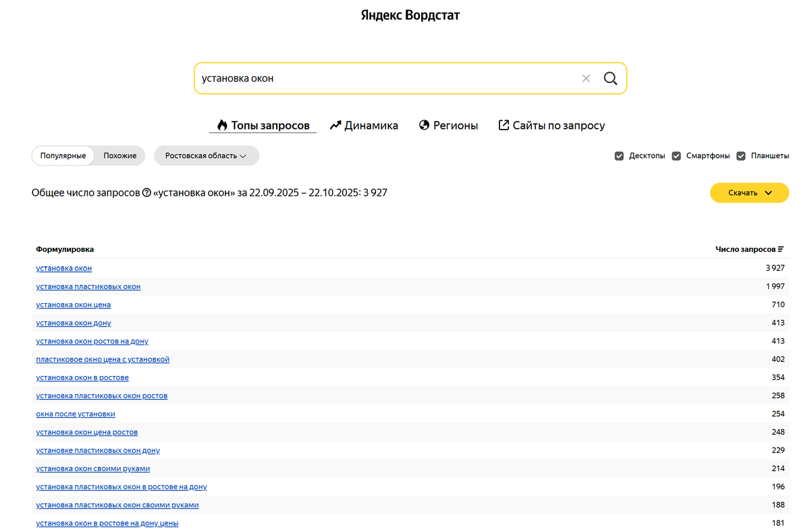Click the count value 181
This screenshot has height=532, width=810.
pyautogui.click(x=778, y=523)
